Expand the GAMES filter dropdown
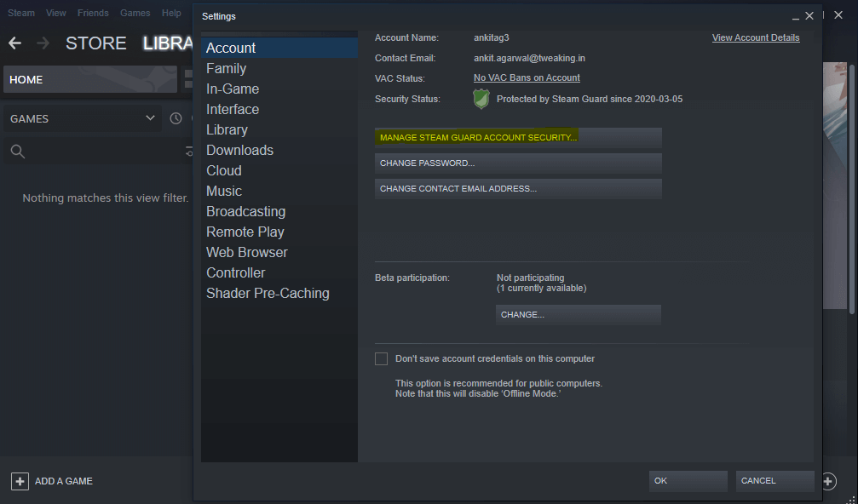The height and width of the screenshot is (504, 858). pyautogui.click(x=150, y=118)
